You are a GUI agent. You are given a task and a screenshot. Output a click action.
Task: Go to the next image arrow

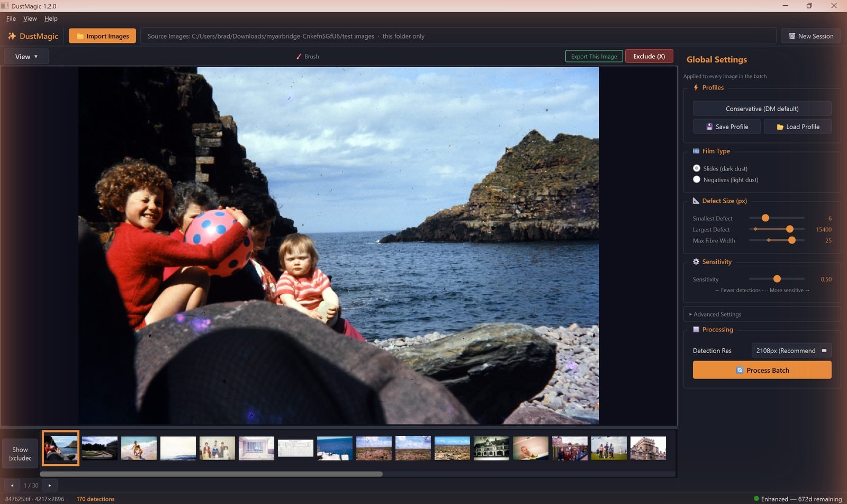pyautogui.click(x=50, y=485)
